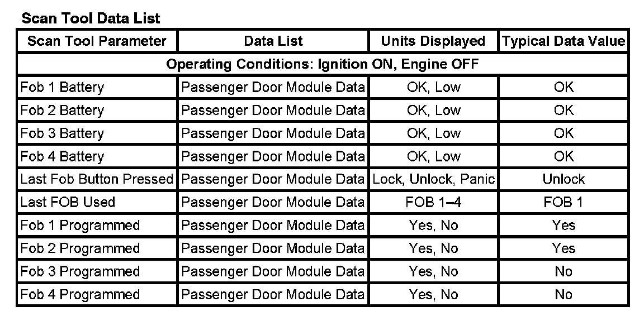Click the Typical Data Value header
Viewport: 644px width, 316px height.
click(563, 41)
